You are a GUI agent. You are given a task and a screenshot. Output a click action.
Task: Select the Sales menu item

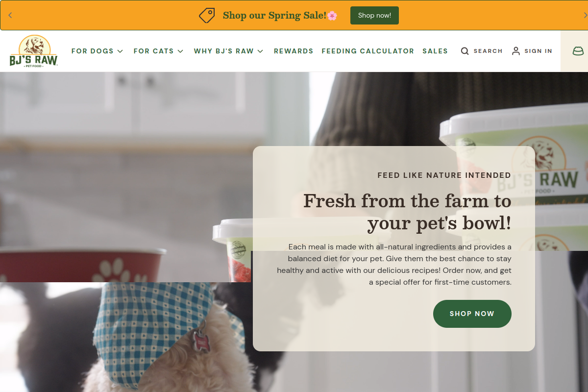tap(435, 51)
